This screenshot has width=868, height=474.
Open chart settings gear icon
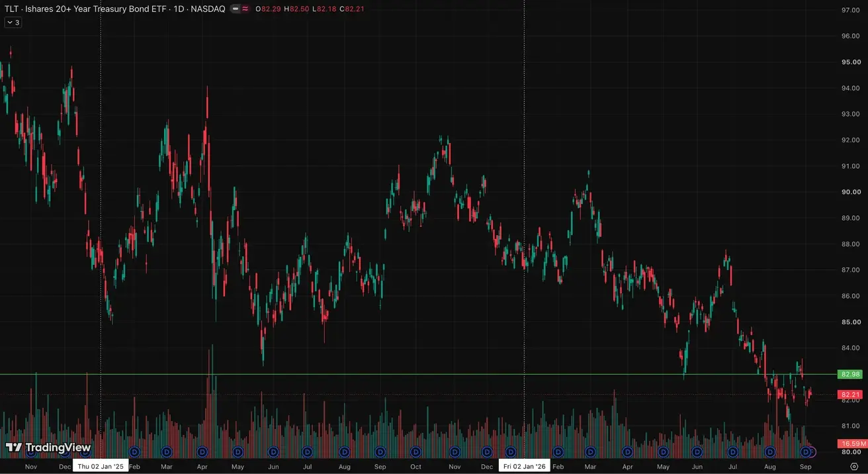(x=854, y=467)
